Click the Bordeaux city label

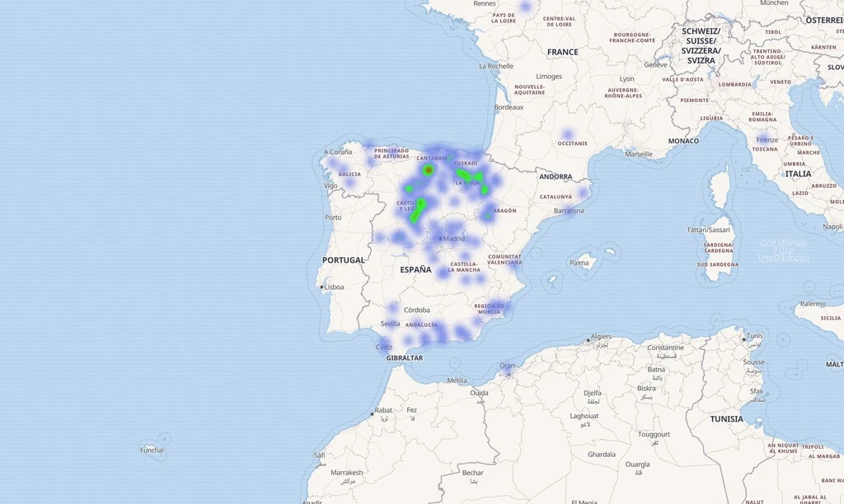(509, 108)
